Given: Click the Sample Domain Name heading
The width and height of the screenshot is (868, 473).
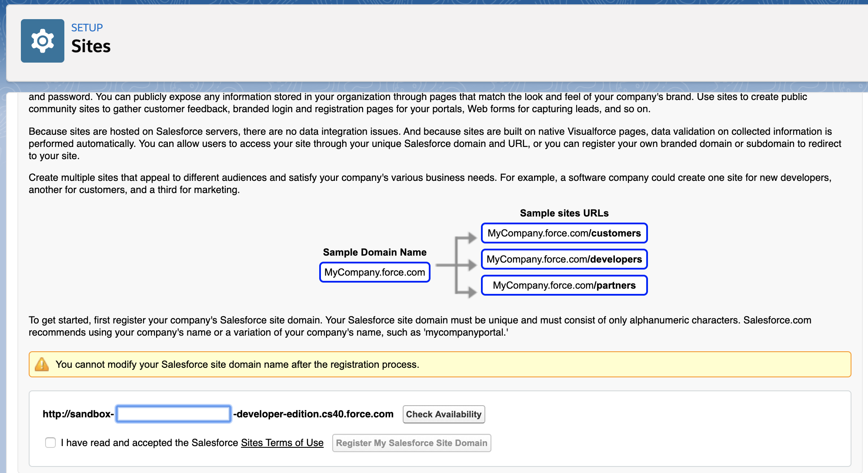Looking at the screenshot, I should [375, 252].
